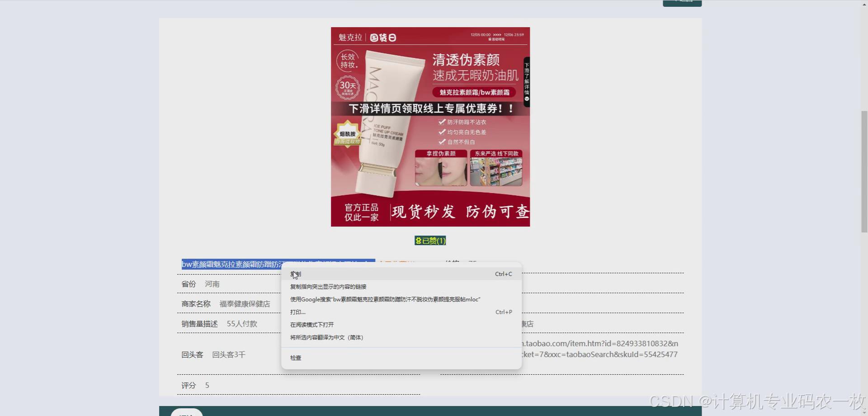This screenshot has height=416, width=868.
Task: Search Google for the selected product title
Action: (385, 299)
